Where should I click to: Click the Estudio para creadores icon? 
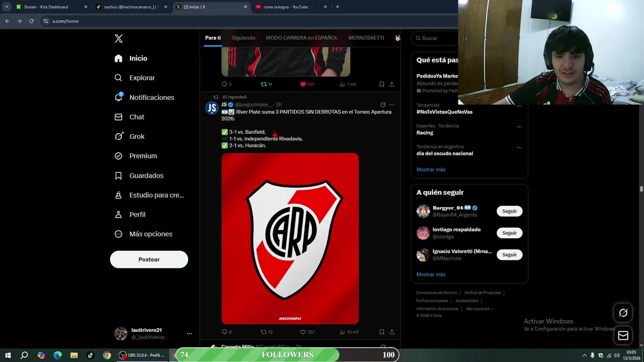tap(118, 195)
